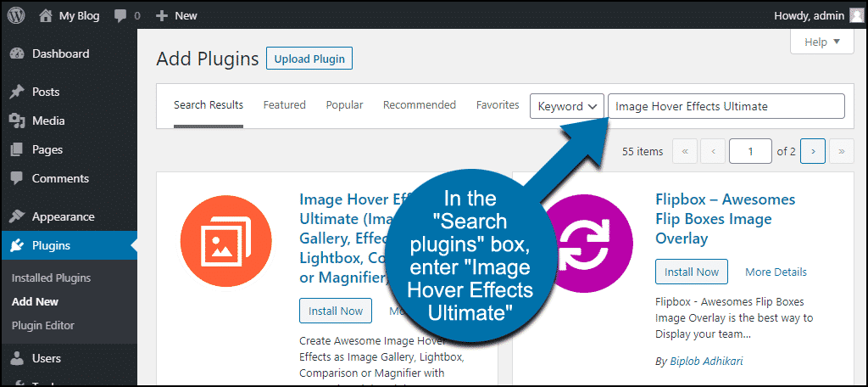Click the Upload Plugin button
The image size is (868, 387).
pos(309,59)
